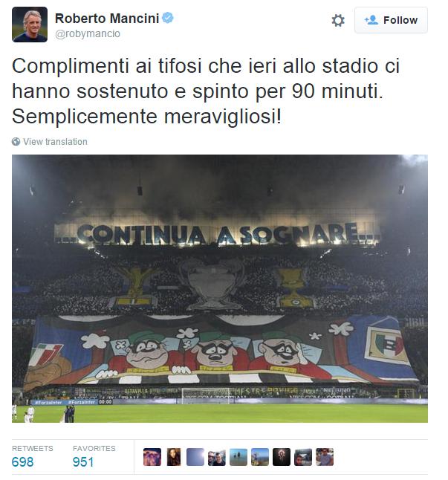The width and height of the screenshot is (448, 480).
Task: Click View translation link
Action: coord(55,142)
